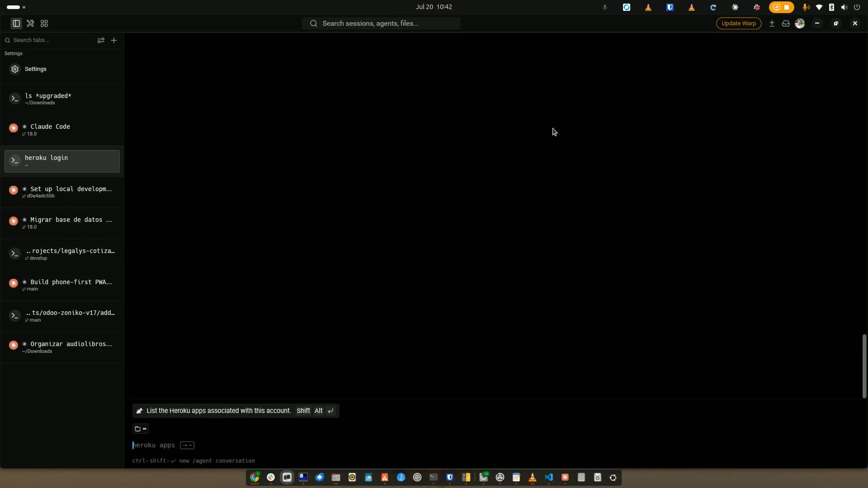Open the blue sync tray icon
This screenshot has height=488, width=868.
627,7
